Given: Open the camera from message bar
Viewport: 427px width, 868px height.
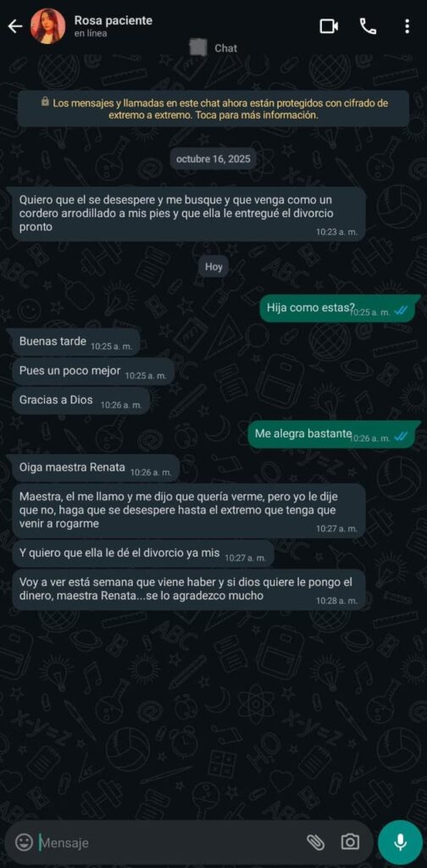Looking at the screenshot, I should click(350, 843).
